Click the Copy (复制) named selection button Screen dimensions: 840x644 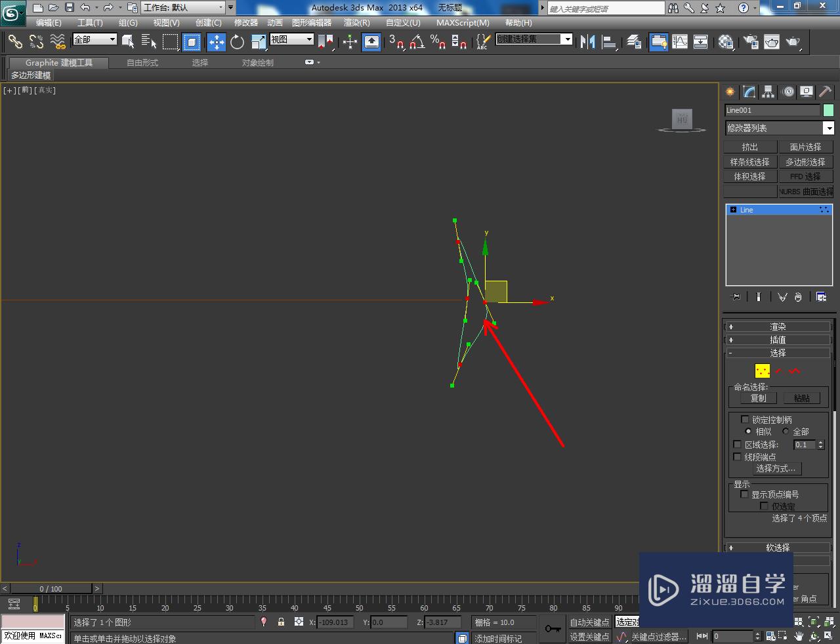(758, 398)
